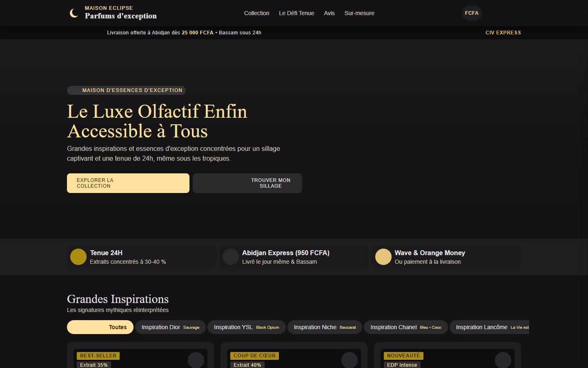Go to Le Défi Tenue in the navigation

coord(296,13)
